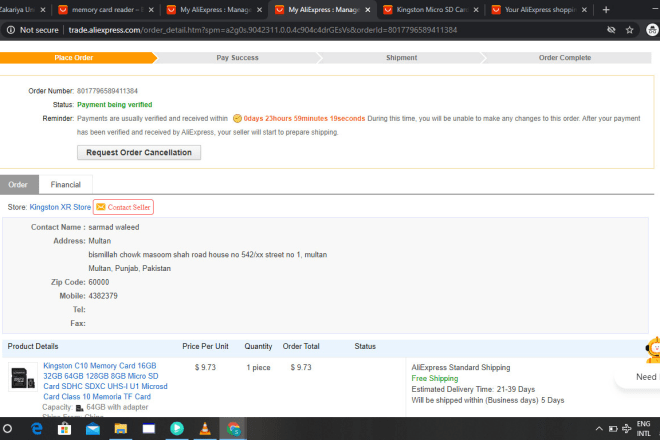The image size is (660, 440).
Task: Click the order number 8017796589411384
Action: tap(107, 91)
